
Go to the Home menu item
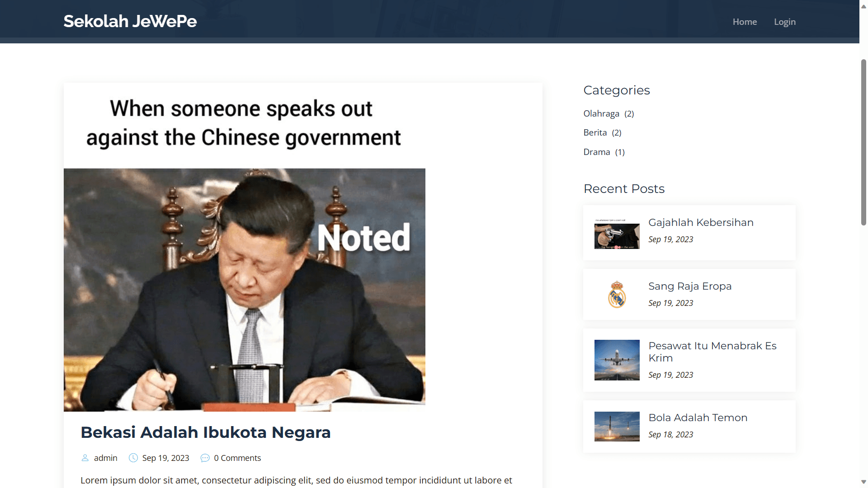pyautogui.click(x=745, y=22)
